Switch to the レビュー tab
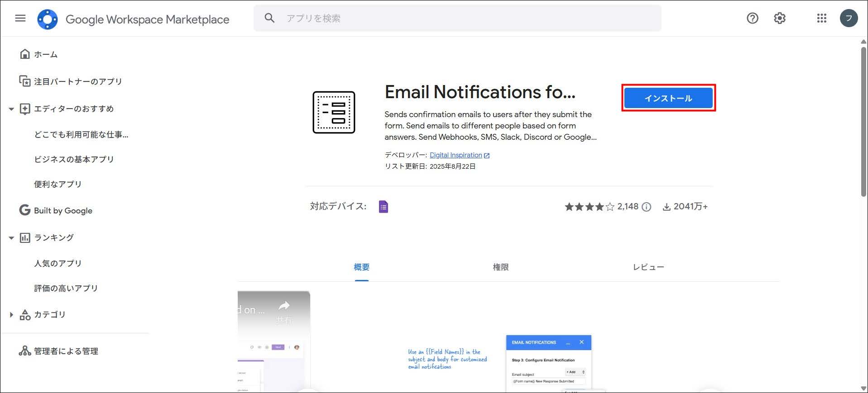 point(648,267)
